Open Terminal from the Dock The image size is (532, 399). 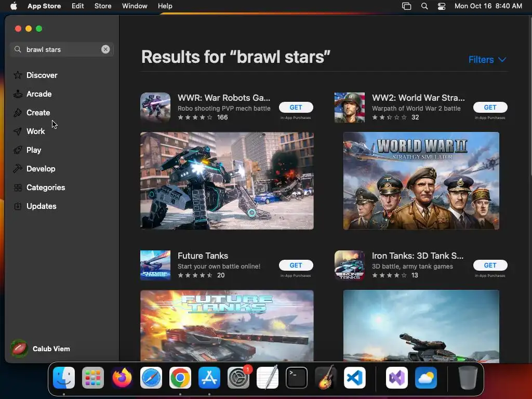[x=297, y=378]
